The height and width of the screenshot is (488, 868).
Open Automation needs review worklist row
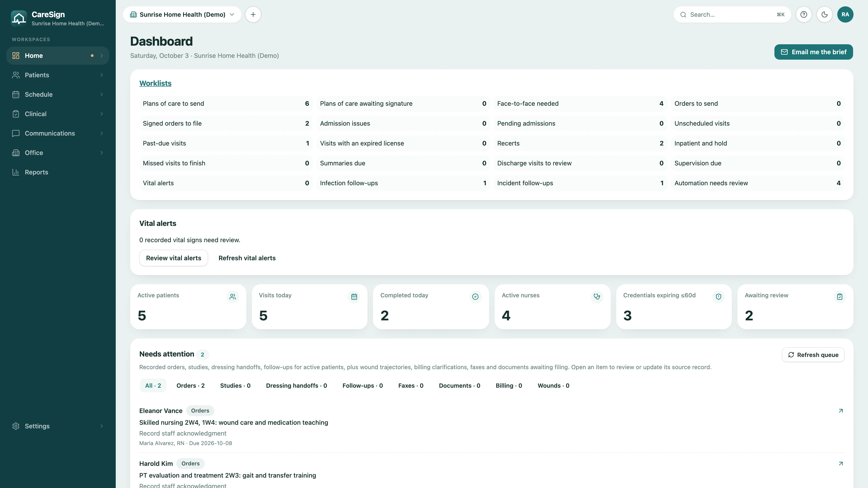[757, 183]
